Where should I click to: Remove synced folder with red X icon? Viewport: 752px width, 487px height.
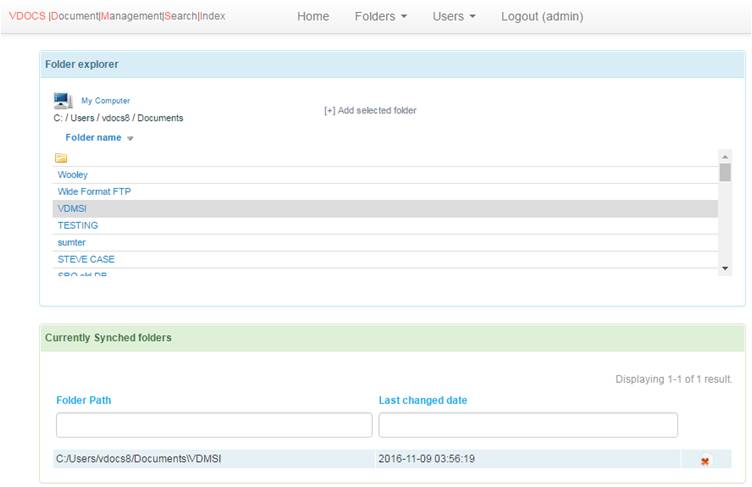coord(705,460)
